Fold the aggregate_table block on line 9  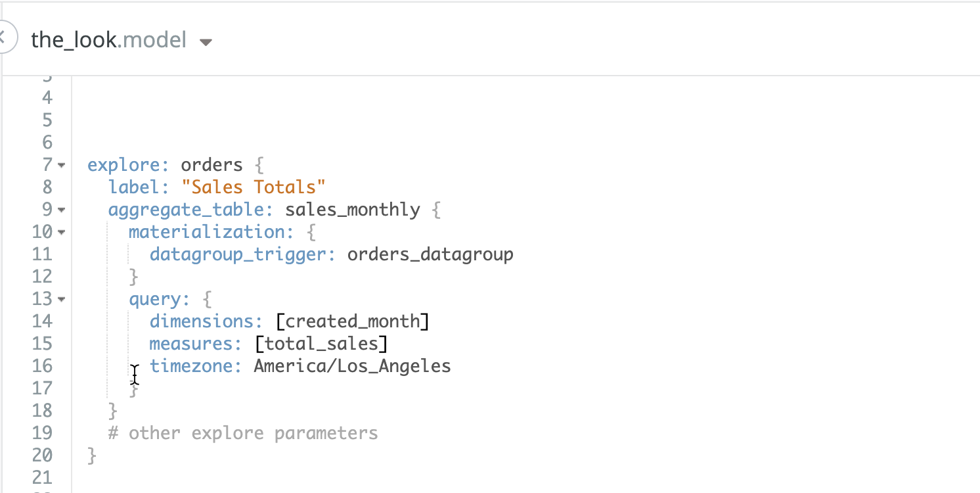[x=61, y=210]
